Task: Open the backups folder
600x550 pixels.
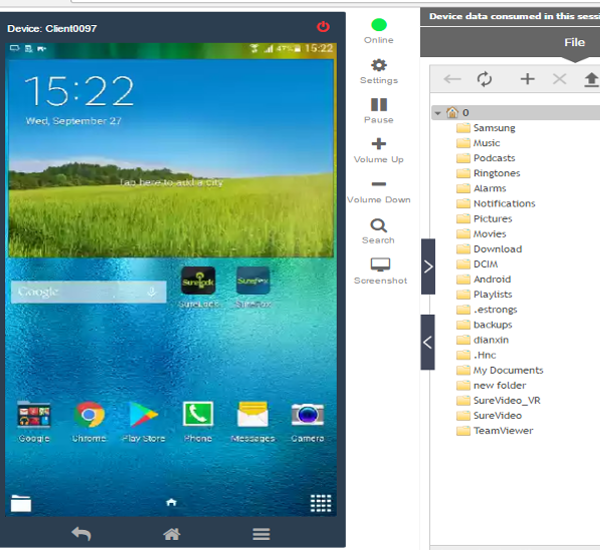Action: click(x=484, y=325)
